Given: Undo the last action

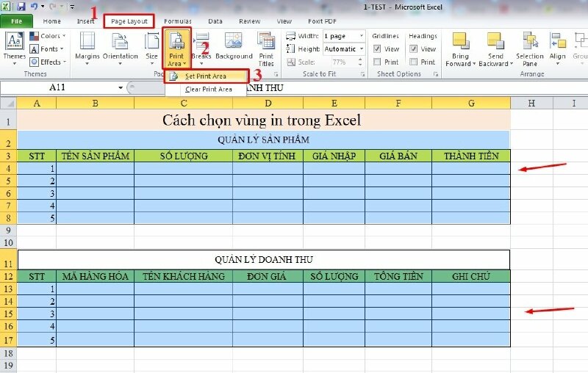Looking at the screenshot, I should (x=34, y=7).
